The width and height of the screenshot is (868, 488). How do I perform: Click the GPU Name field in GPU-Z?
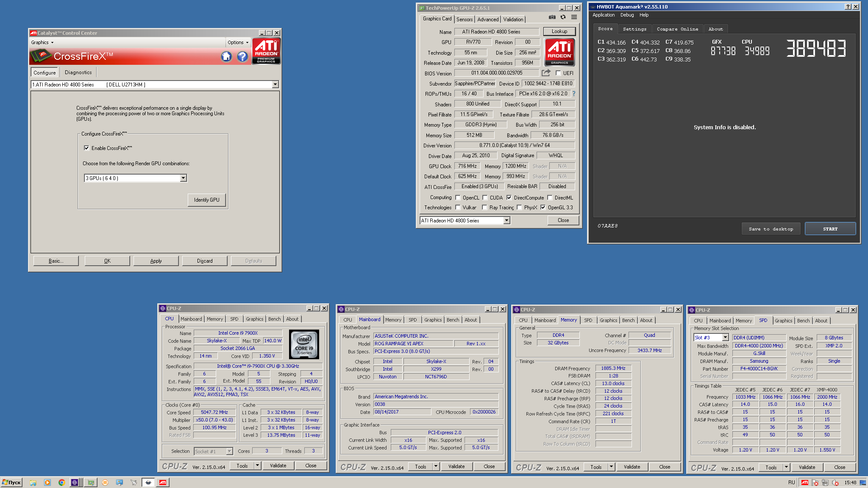tap(497, 31)
